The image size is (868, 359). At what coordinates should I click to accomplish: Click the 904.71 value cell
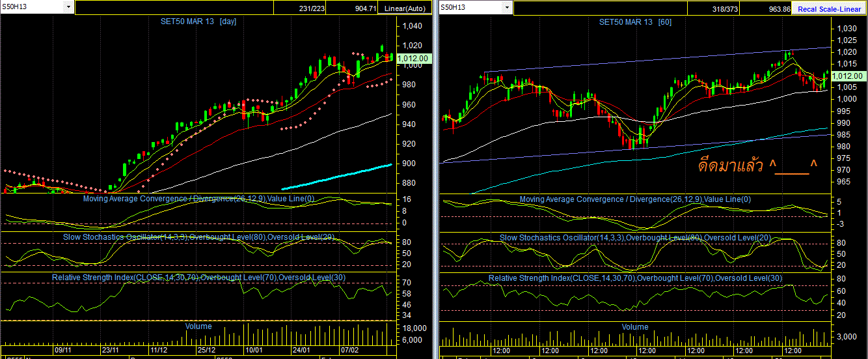353,8
